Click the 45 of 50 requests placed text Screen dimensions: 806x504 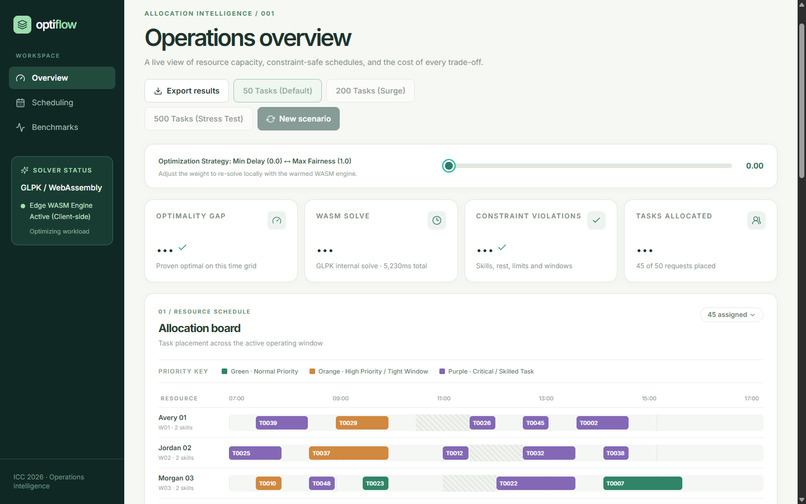pos(675,266)
